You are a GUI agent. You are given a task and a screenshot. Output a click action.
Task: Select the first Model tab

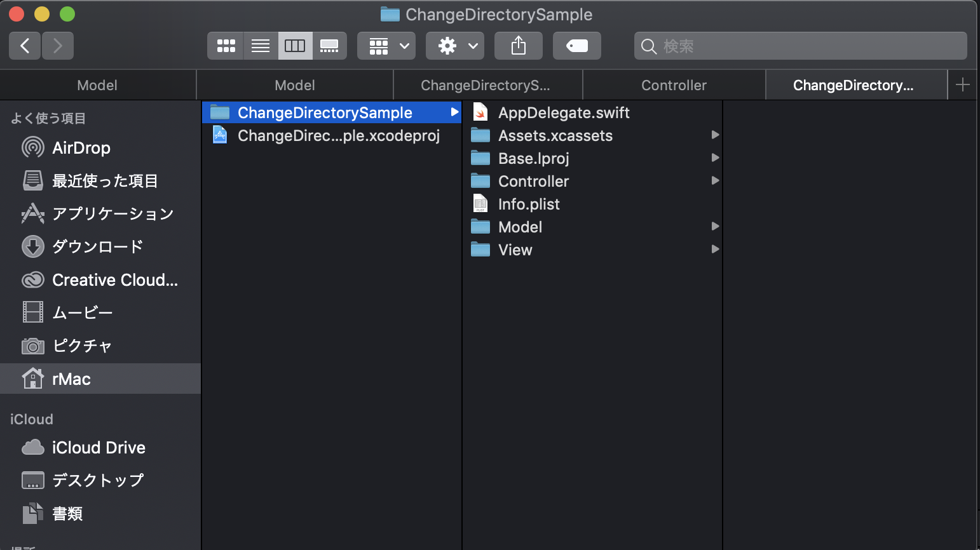97,85
